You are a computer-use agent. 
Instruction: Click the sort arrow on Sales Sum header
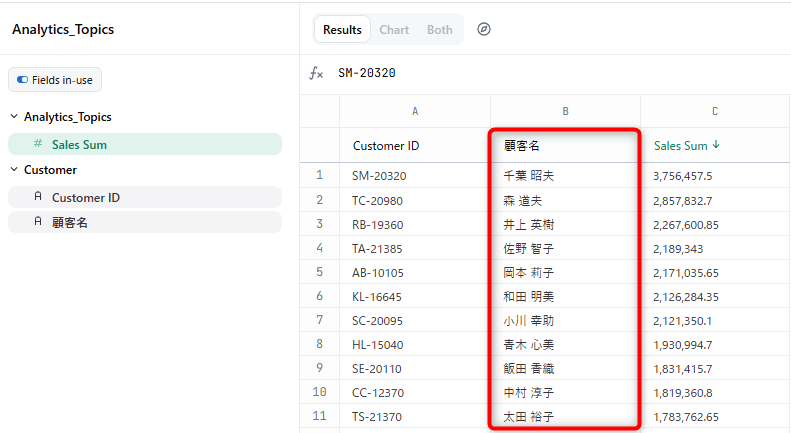(716, 145)
